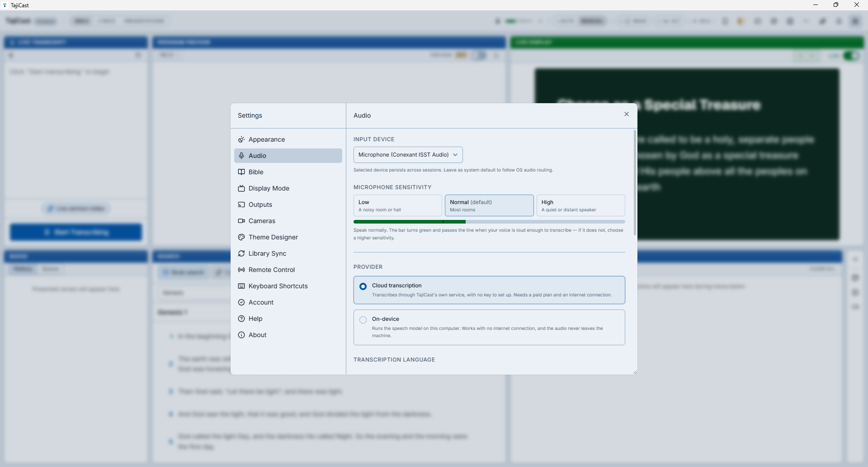Screen dimensions: 868x467
Task: Open Library Sync settings text label
Action: (267, 253)
